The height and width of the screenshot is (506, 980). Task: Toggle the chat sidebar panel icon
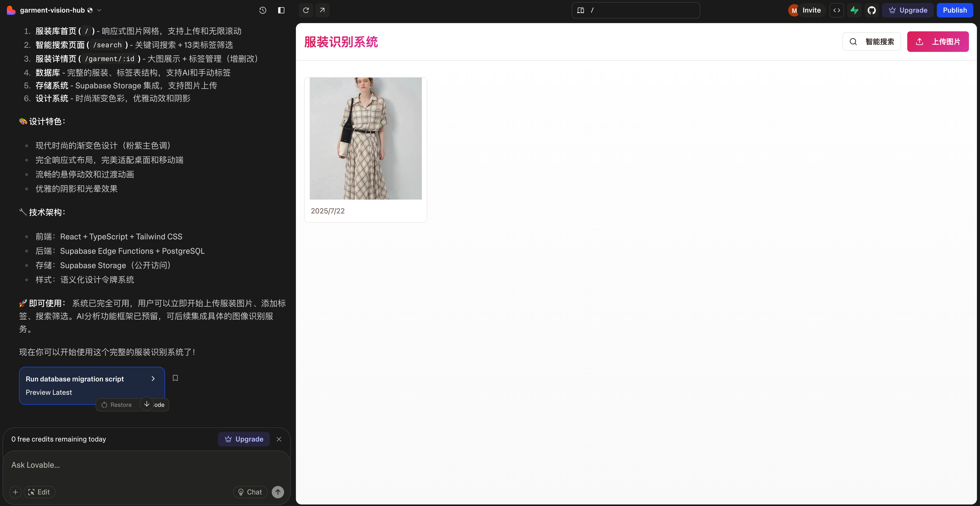coord(281,10)
